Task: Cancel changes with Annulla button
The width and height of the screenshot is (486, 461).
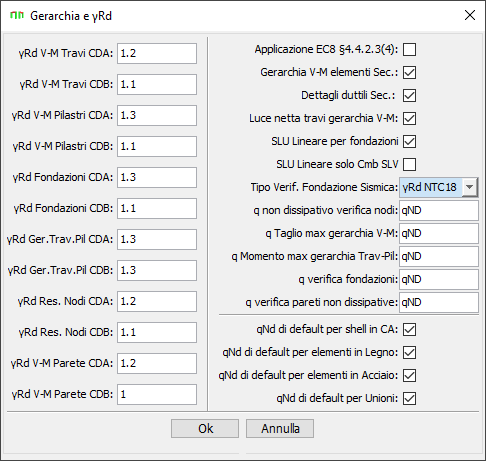Action: pos(280,428)
